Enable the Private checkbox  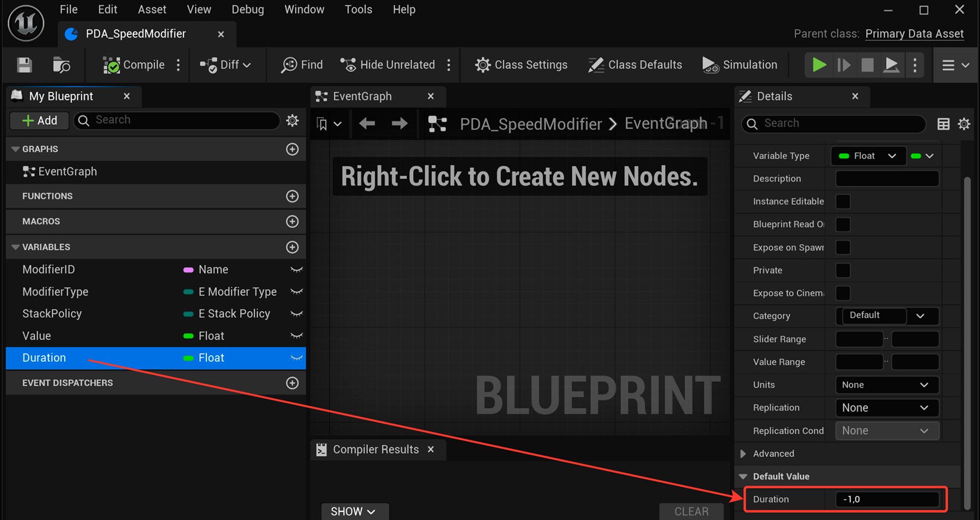pyautogui.click(x=843, y=270)
